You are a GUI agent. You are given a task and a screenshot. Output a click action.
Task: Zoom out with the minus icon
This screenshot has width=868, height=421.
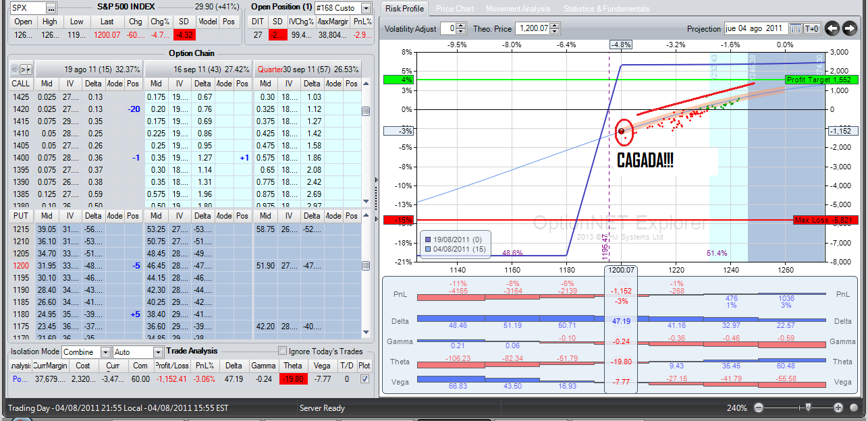[759, 408]
